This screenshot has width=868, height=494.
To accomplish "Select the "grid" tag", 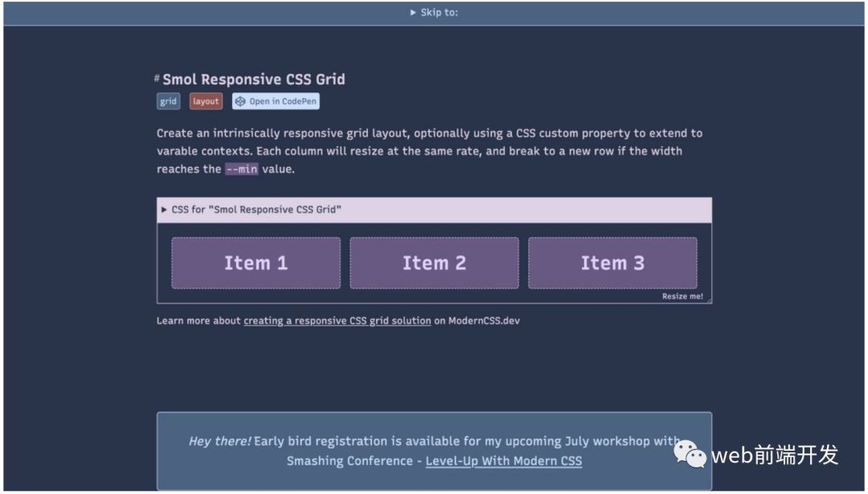I will click(168, 101).
